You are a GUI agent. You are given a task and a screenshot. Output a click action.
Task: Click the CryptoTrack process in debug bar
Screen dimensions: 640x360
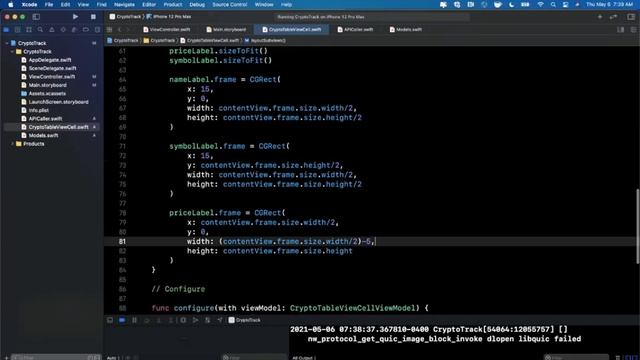point(244,320)
